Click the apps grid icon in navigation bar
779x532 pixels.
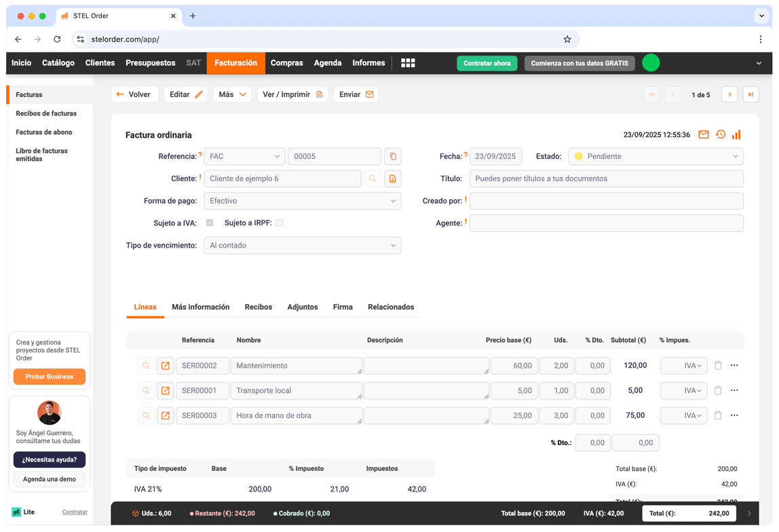408,63
